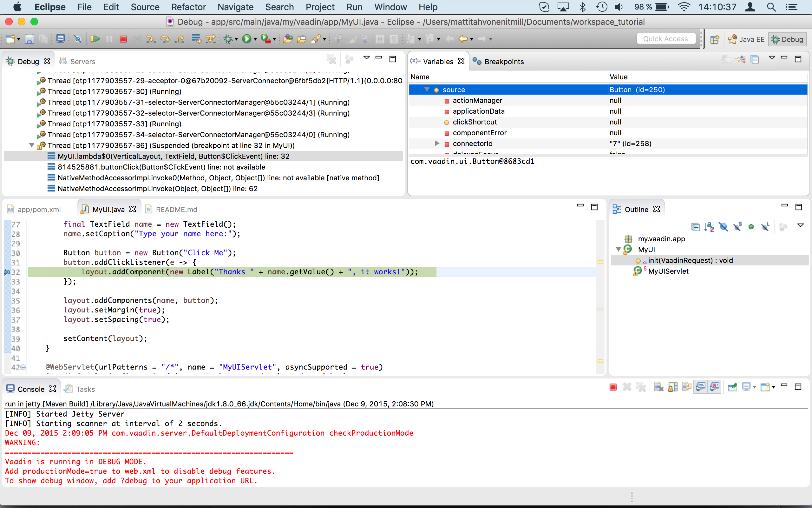This screenshot has height=508, width=812.
Task: Open the app/pom.xml editor tab
Action: pos(34,209)
